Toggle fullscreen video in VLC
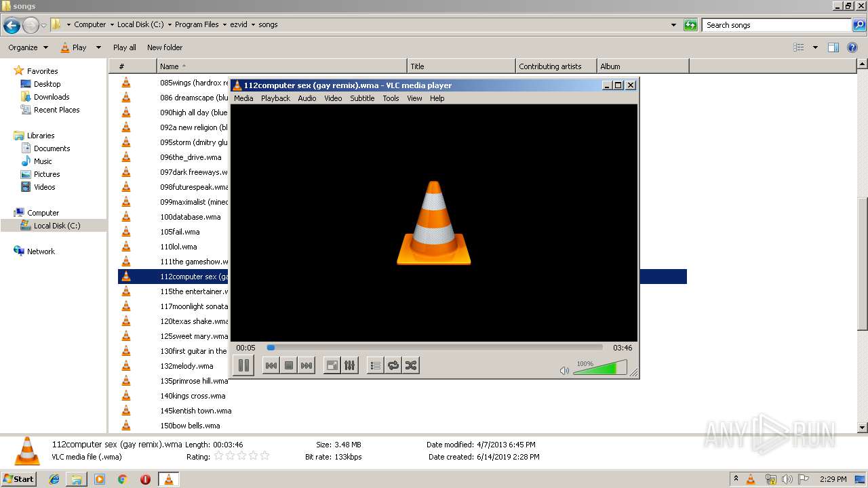This screenshot has width=868, height=488. [332, 365]
